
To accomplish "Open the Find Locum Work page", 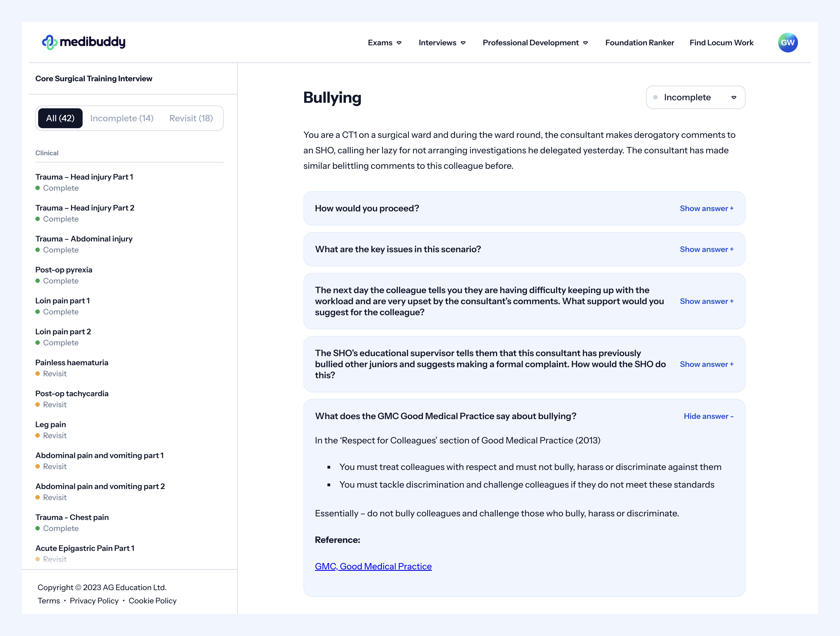I will point(721,43).
